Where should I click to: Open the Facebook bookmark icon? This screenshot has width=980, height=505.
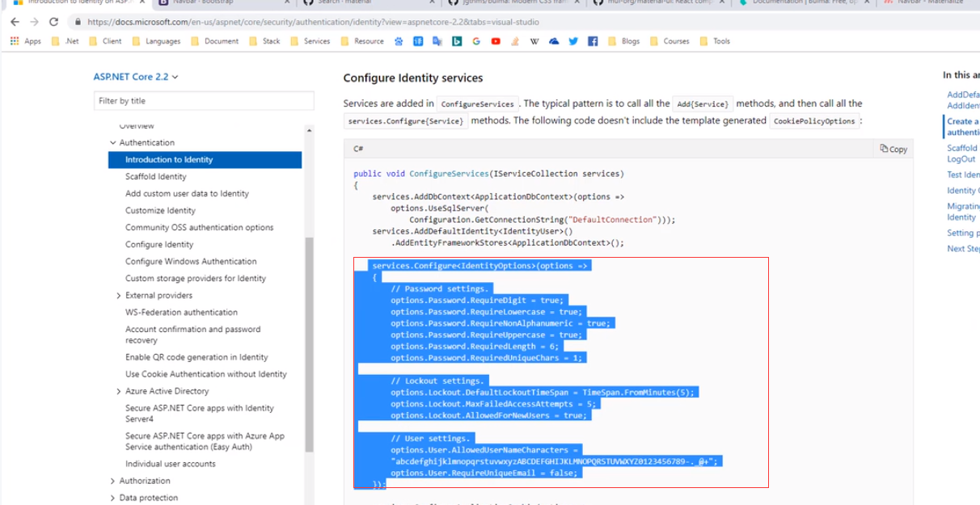coord(593,41)
